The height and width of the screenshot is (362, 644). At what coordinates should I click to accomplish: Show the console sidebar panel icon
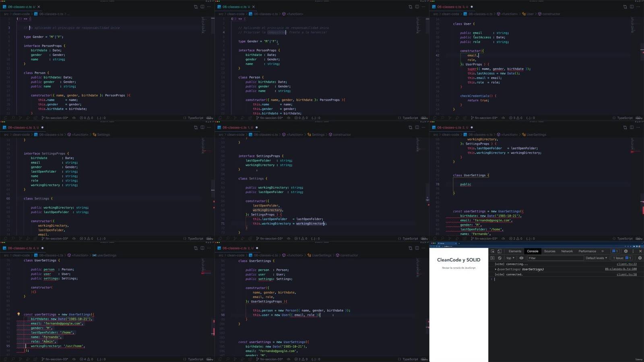pos(492,258)
